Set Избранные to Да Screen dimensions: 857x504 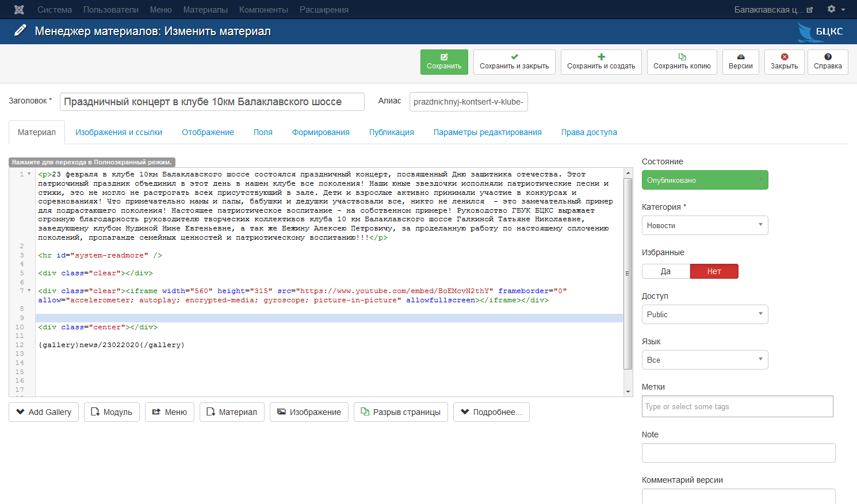(x=666, y=271)
